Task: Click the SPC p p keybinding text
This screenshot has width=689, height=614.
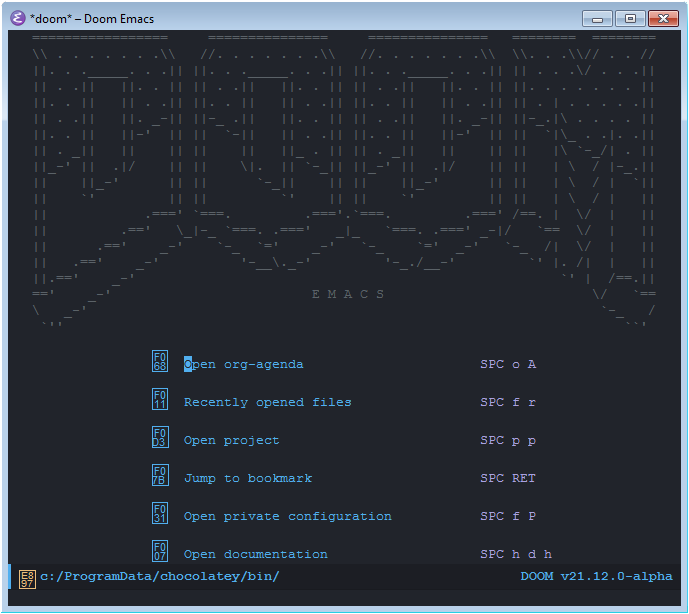Action: (508, 440)
